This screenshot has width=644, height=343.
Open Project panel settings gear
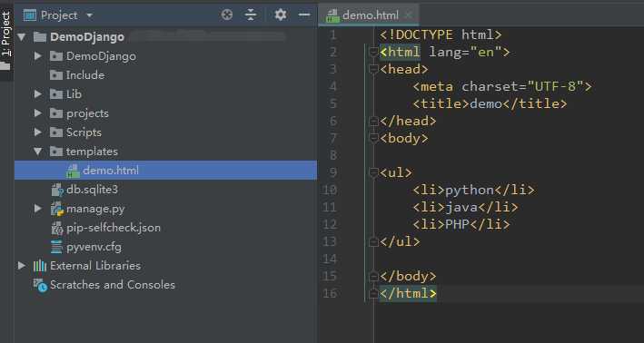(x=281, y=15)
